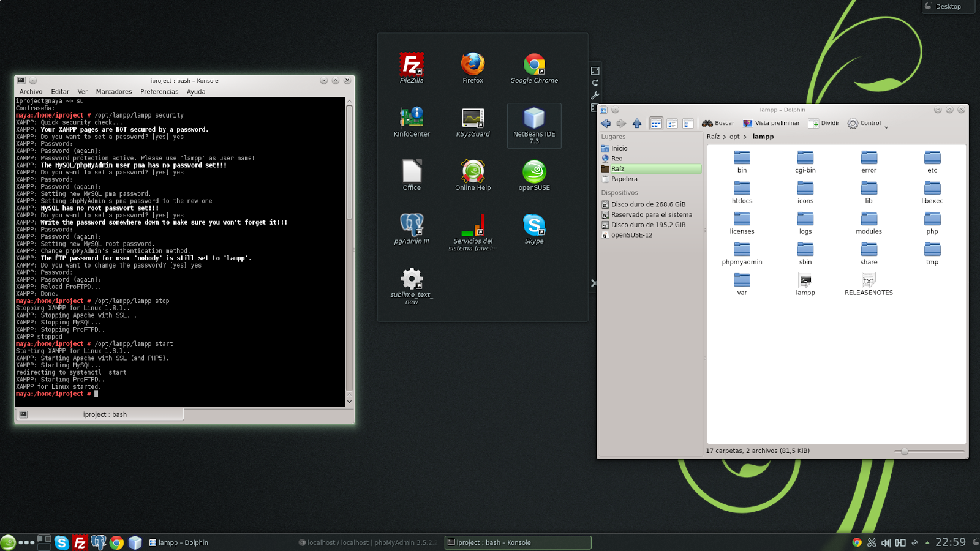Enable Vista preliminar in Dolphin
Screen dimensions: 980x551
click(x=772, y=123)
